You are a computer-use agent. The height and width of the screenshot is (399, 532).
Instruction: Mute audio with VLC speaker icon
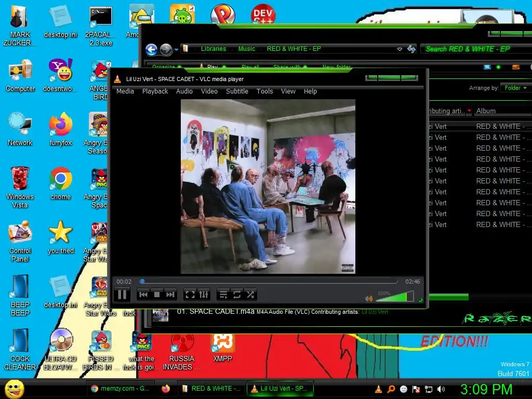coord(369,299)
